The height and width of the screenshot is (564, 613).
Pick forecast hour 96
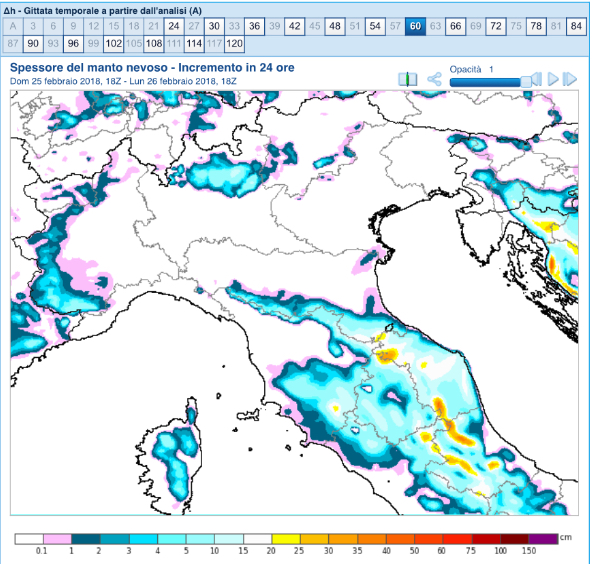coord(73,44)
